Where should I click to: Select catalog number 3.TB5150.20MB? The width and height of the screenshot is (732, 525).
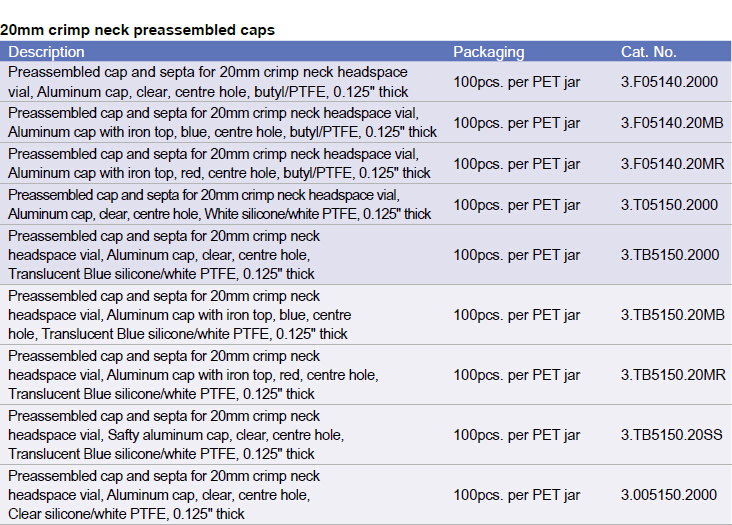point(672,315)
